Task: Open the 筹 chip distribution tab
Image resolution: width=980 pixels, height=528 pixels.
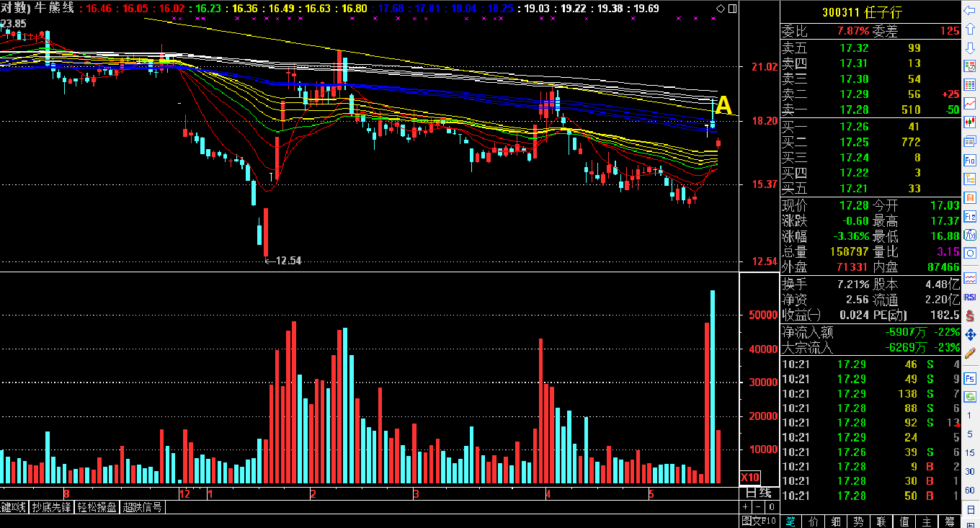Action: [x=950, y=521]
